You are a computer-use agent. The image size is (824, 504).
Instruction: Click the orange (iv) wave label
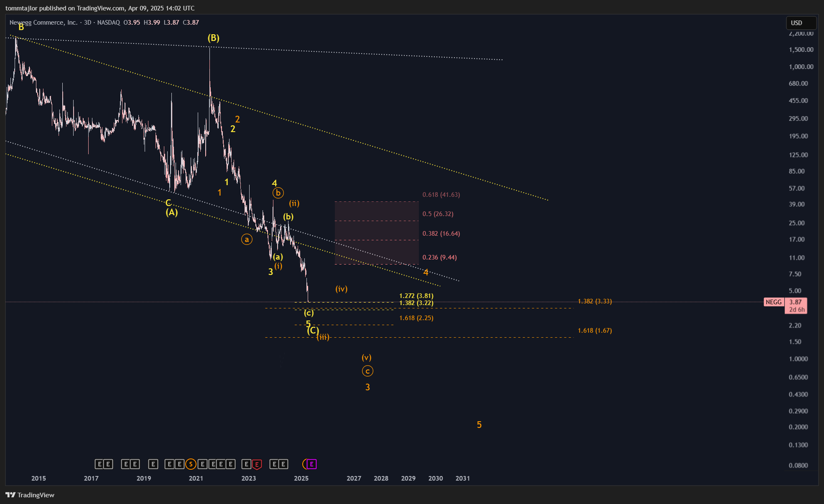click(x=342, y=289)
